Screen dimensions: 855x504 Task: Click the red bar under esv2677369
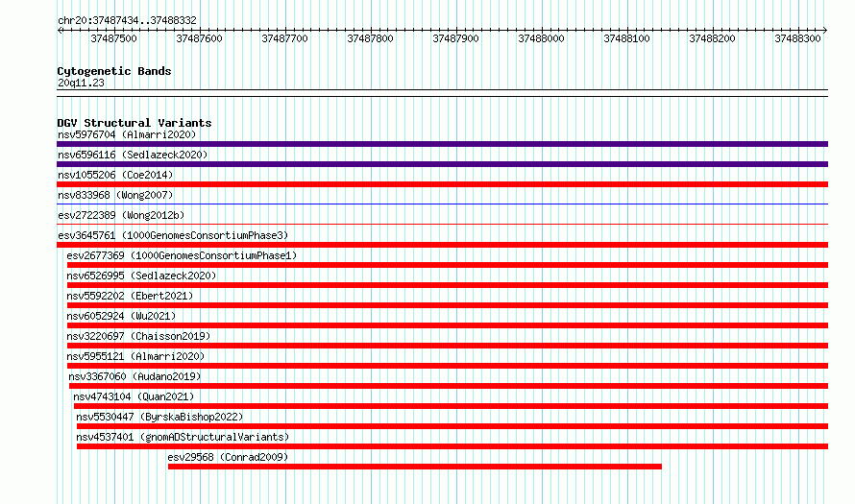pos(448,265)
